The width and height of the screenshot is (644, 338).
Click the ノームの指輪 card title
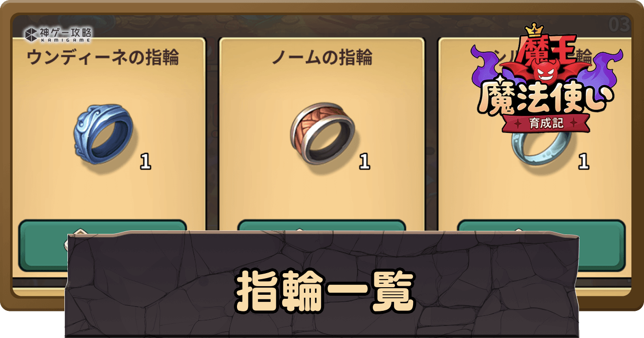322,58
